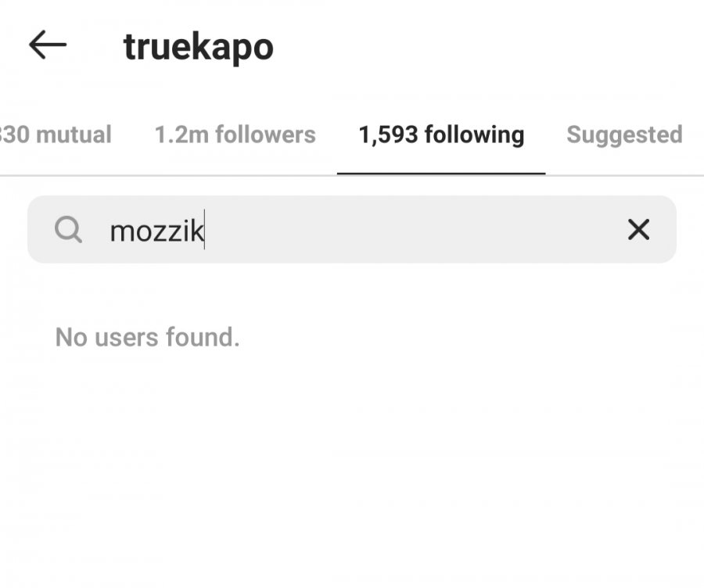Switch to the 330 mutual tab
The width and height of the screenshot is (704, 588).
coord(56,134)
